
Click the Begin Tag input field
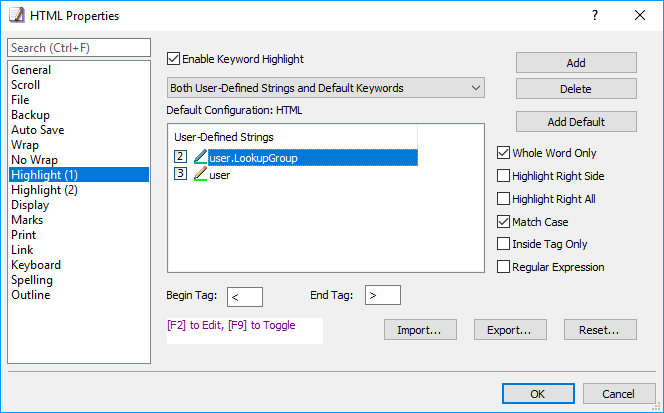pos(245,297)
